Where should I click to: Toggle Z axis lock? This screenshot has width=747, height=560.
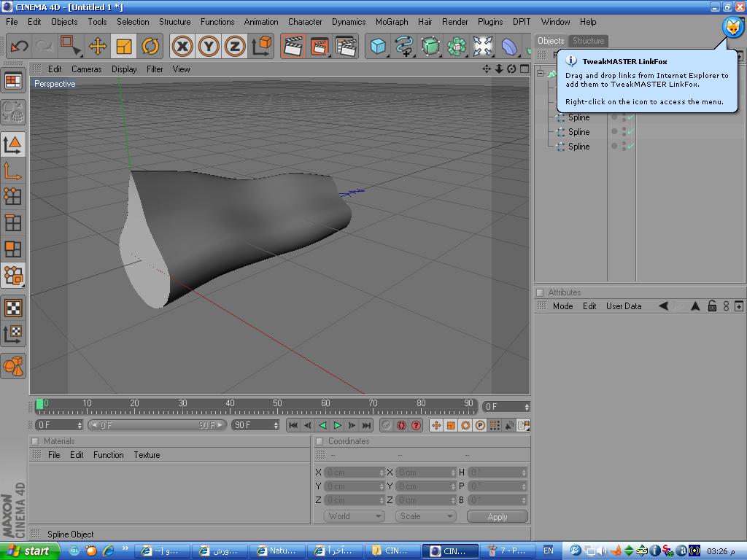tap(235, 46)
